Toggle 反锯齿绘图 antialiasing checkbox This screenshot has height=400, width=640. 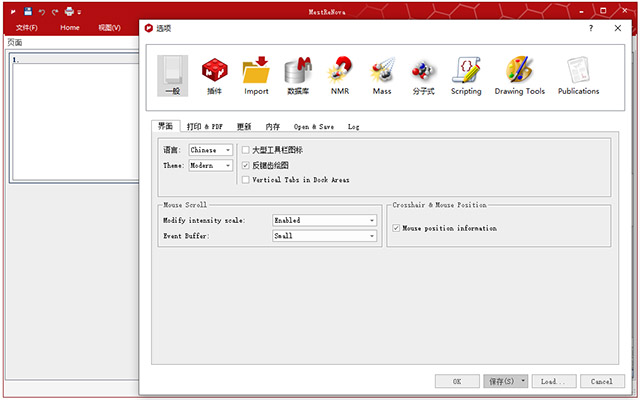pos(245,165)
